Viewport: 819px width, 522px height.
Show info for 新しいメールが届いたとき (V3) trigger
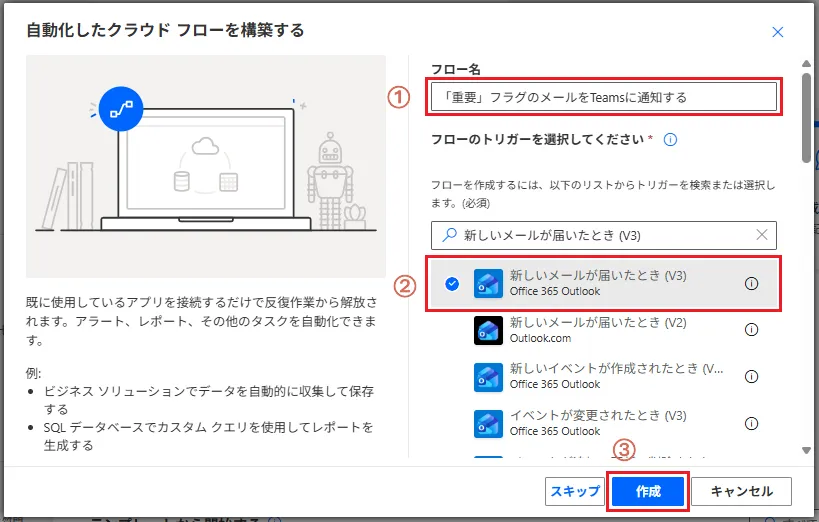point(751,284)
